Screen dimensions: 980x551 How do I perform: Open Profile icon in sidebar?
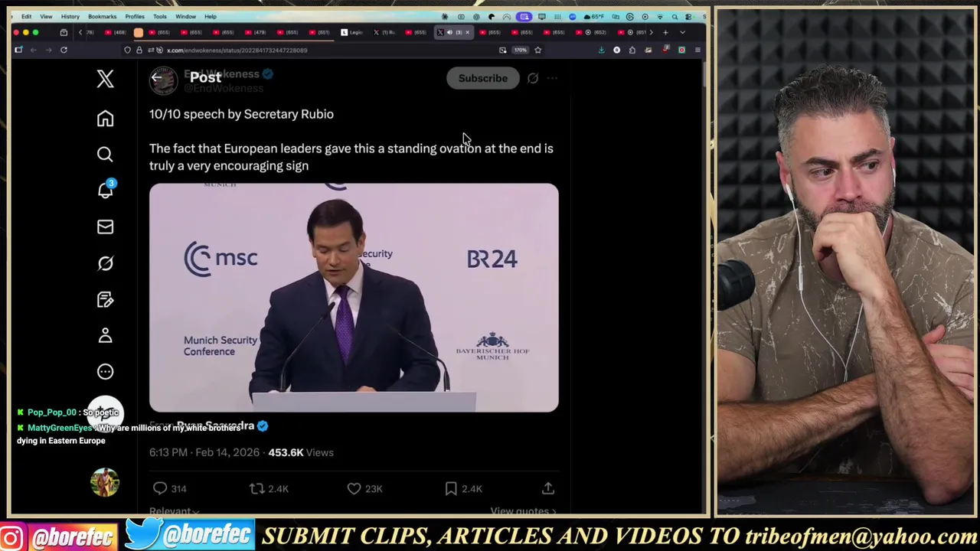pos(105,335)
